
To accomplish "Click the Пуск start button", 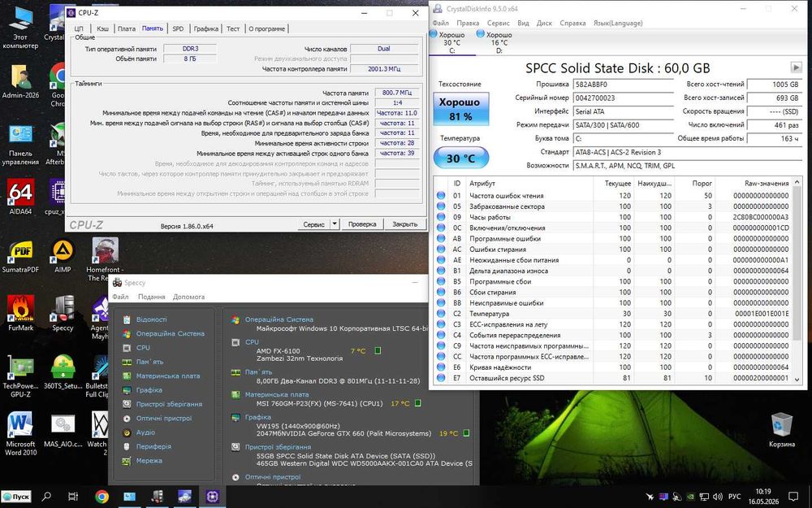I will click(x=16, y=497).
